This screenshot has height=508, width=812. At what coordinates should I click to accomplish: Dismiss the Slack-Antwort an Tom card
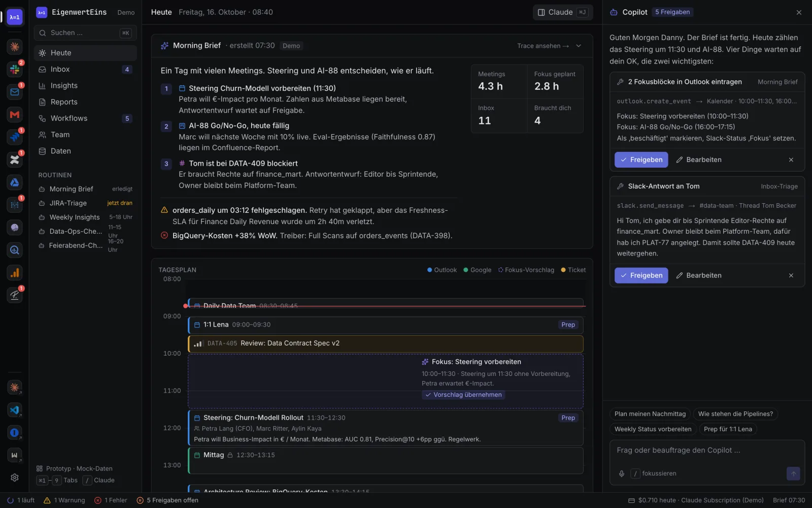[791, 275]
